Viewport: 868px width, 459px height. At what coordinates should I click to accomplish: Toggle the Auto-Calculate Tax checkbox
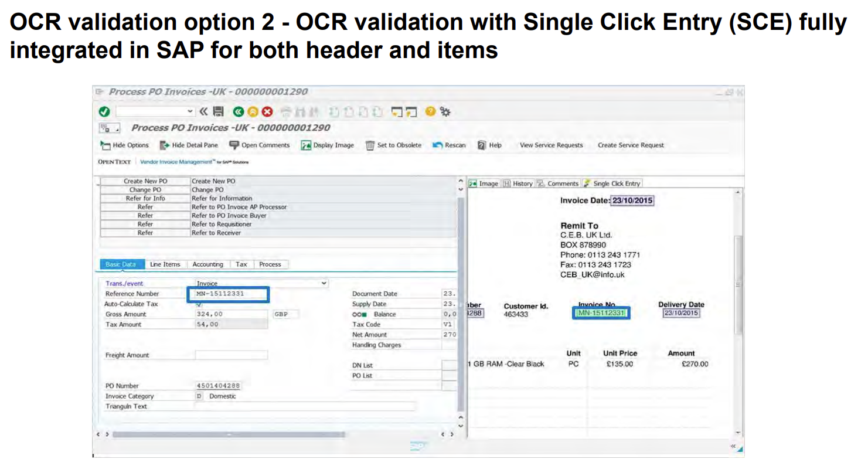click(x=199, y=304)
